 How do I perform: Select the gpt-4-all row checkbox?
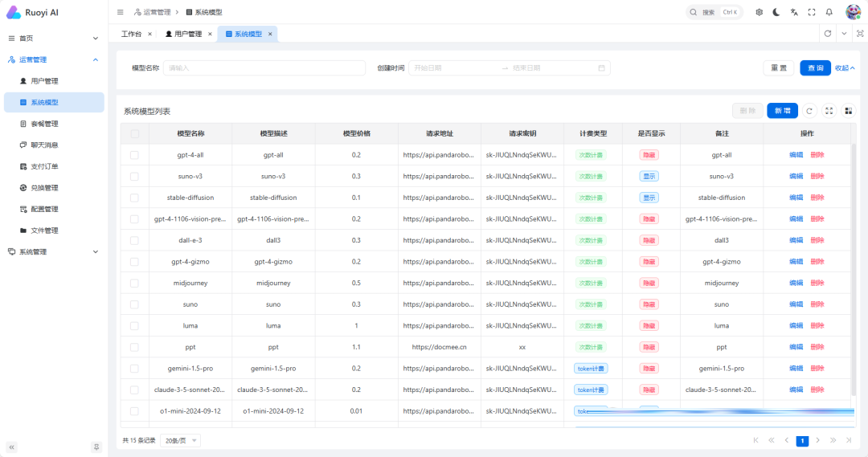(134, 155)
